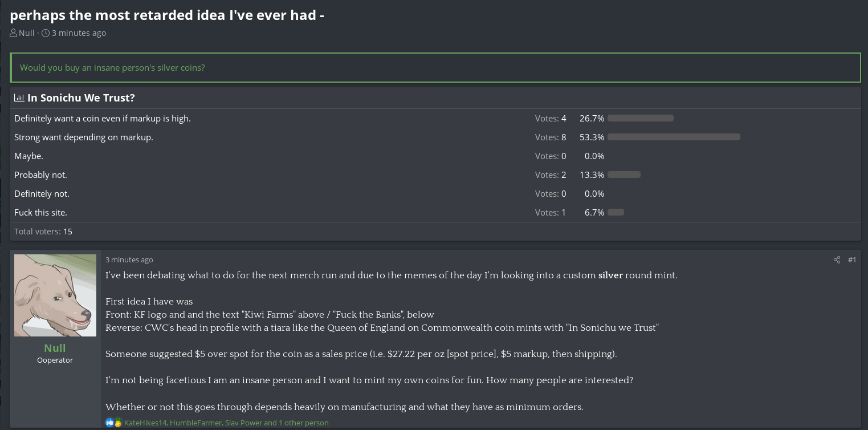
Task: Click the 'Strong want depending on markup' result bar
Action: [674, 137]
